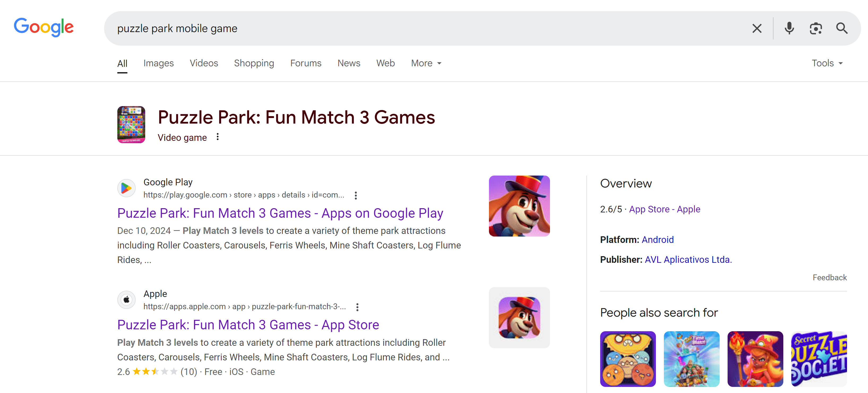This screenshot has height=393, width=868.
Task: Switch to the Shopping tab
Action: tap(254, 63)
